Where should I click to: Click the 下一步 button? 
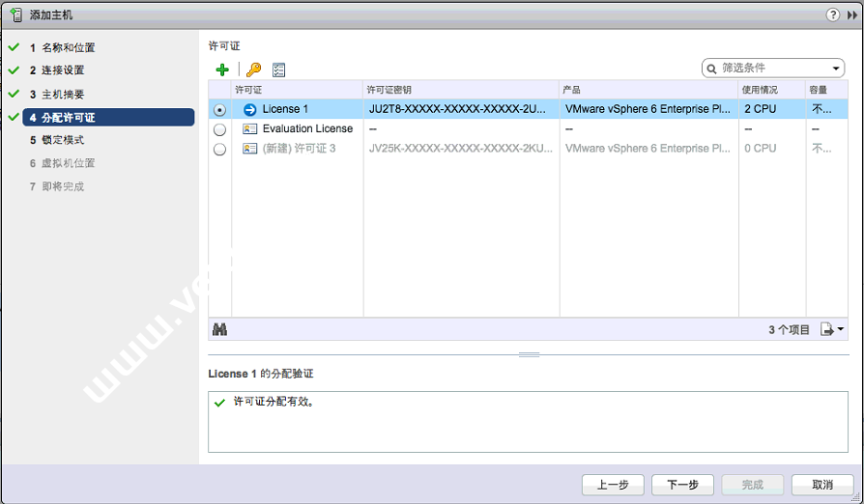pos(682,485)
